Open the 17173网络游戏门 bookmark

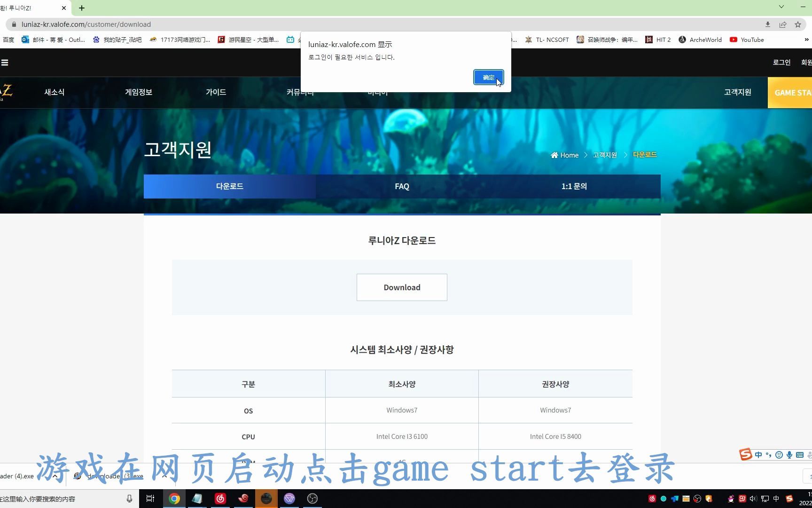click(180, 40)
